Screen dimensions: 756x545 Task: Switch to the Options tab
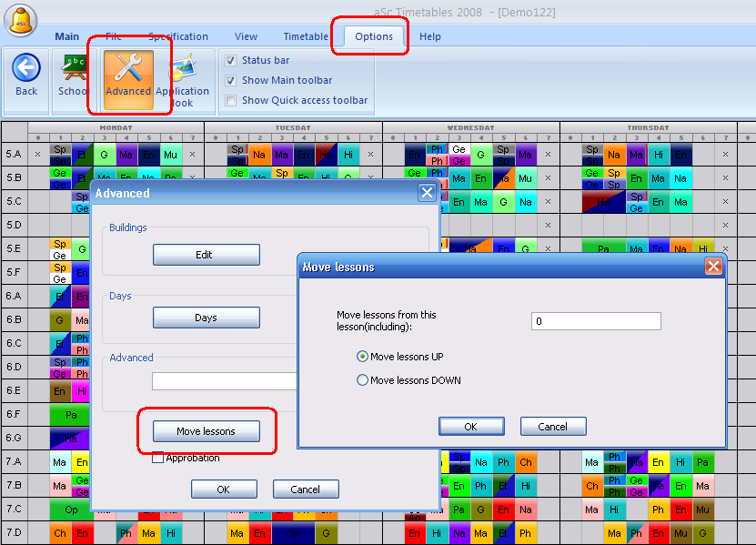[x=374, y=36]
